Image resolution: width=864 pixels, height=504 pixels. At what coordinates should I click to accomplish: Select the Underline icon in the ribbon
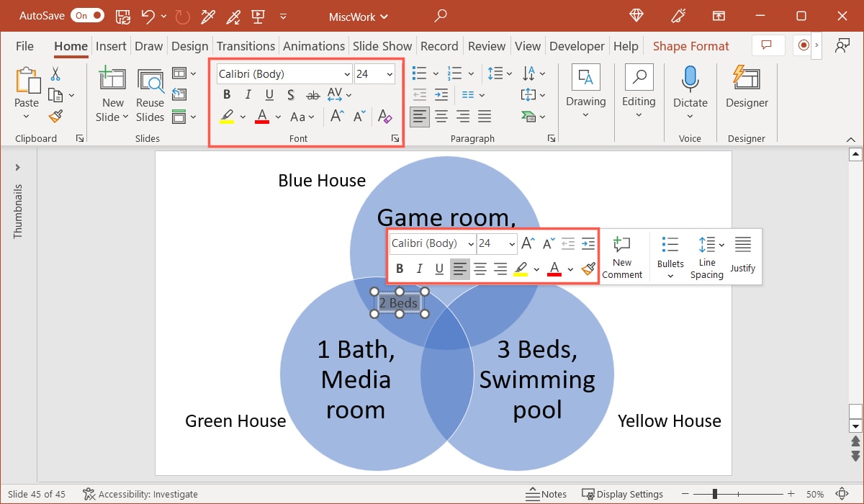(269, 94)
